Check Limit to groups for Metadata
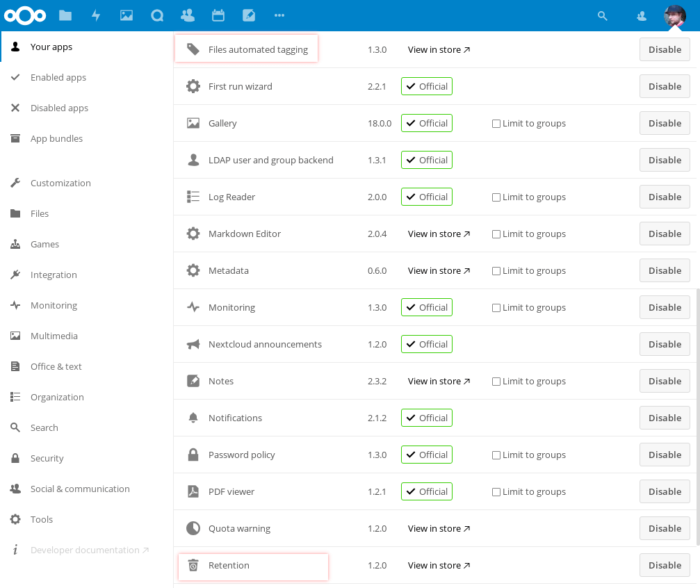 496,270
